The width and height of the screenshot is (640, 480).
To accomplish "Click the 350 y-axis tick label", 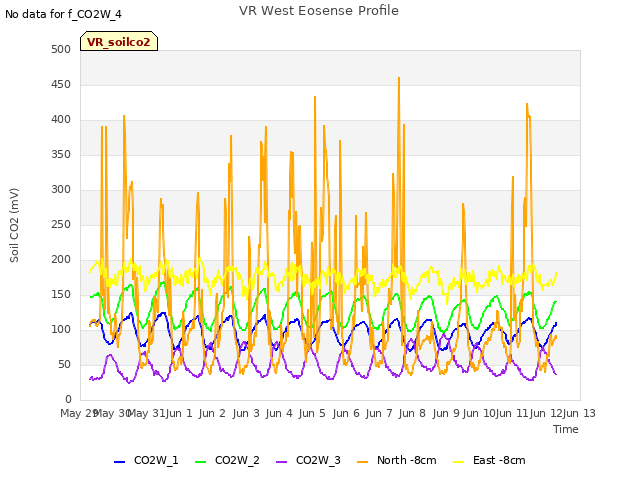I will [61, 154].
